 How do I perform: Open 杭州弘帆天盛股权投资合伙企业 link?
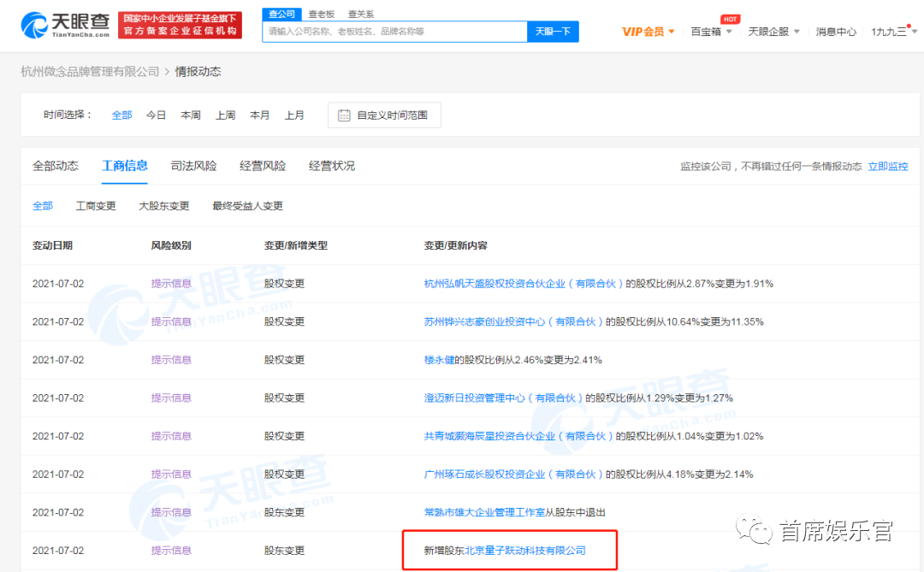(524, 284)
